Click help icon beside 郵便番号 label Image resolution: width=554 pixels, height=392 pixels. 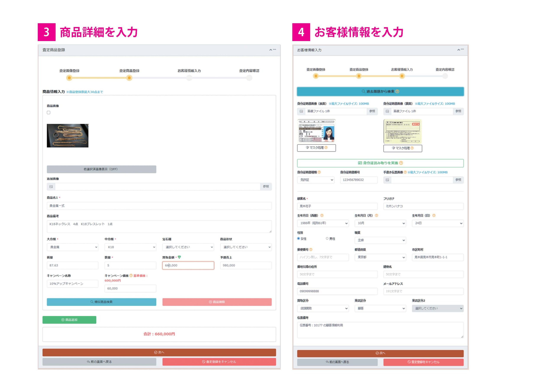[311, 249]
